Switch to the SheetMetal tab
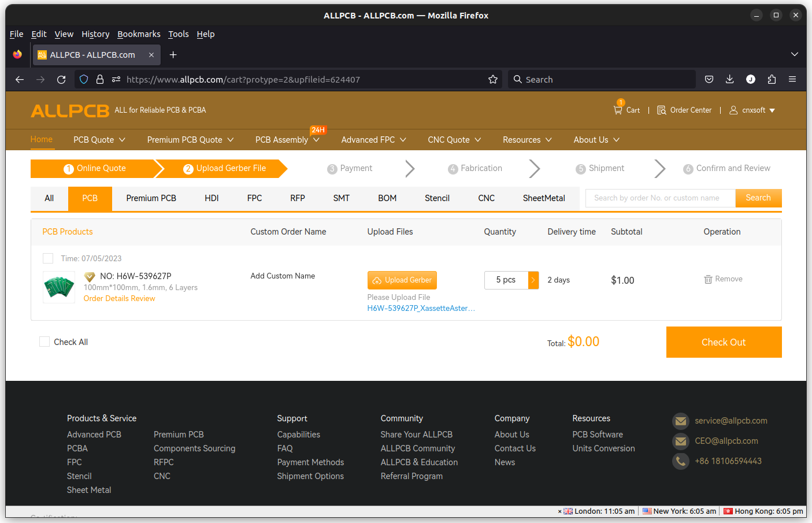This screenshot has width=812, height=523. tap(544, 198)
